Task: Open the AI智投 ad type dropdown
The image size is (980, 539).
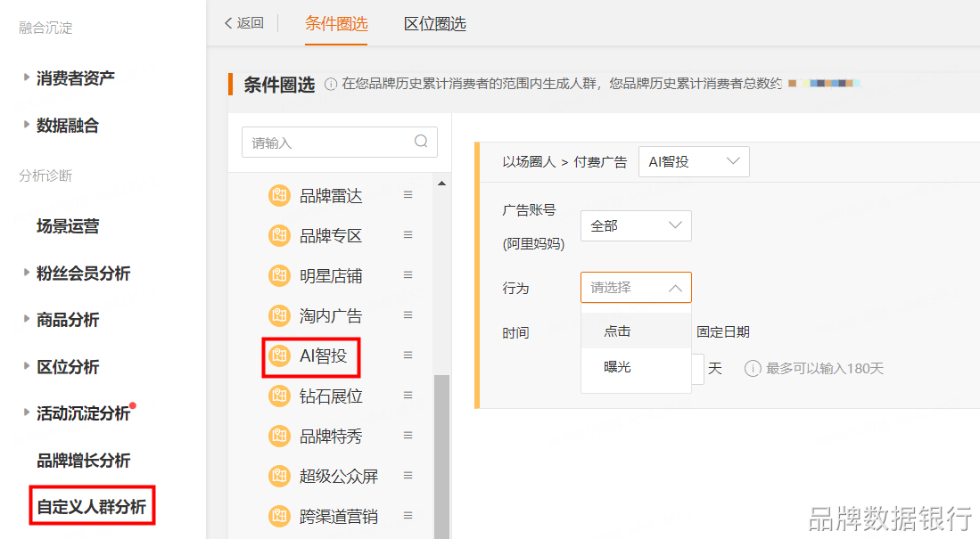Action: [x=694, y=162]
